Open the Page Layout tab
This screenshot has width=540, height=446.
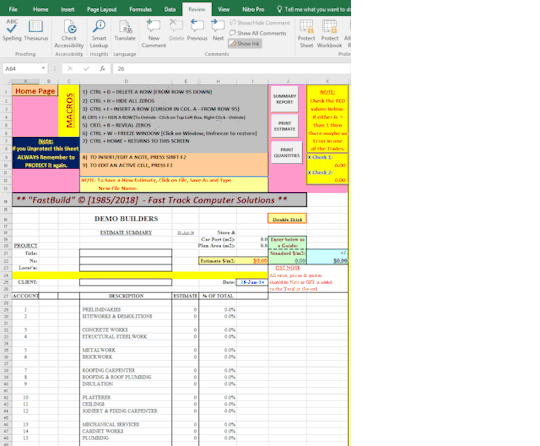coord(102,9)
